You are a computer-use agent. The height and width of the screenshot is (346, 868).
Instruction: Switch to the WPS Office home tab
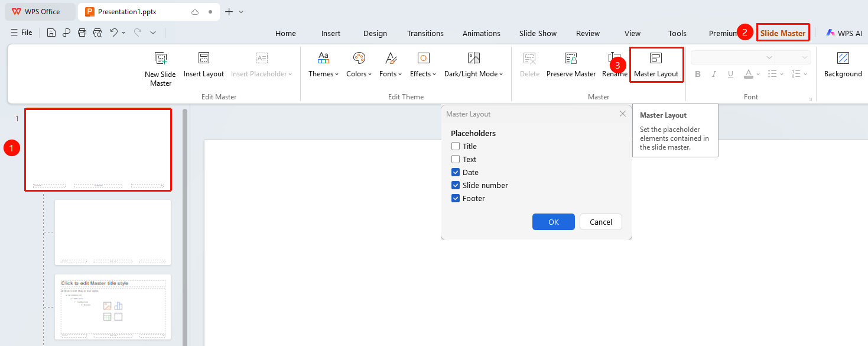pos(40,12)
